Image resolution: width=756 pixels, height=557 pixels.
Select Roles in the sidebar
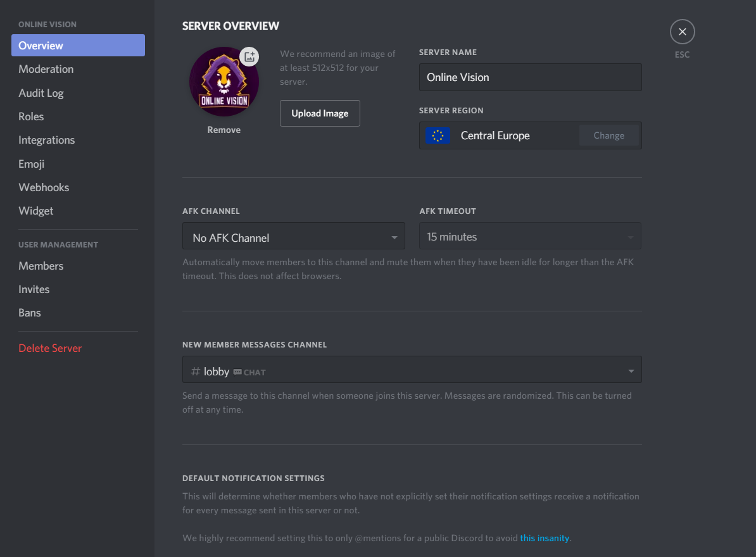click(31, 116)
